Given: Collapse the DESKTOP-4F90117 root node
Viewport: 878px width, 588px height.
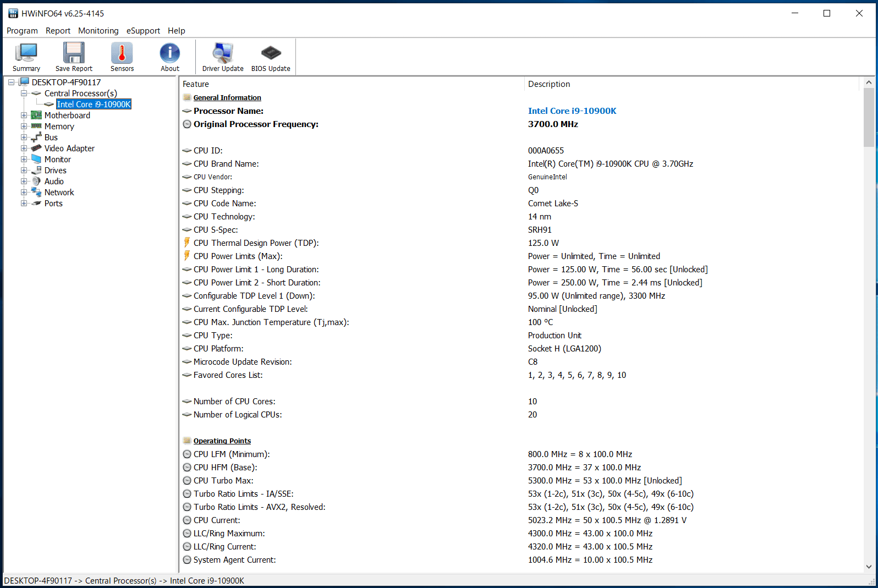Looking at the screenshot, I should tap(11, 82).
